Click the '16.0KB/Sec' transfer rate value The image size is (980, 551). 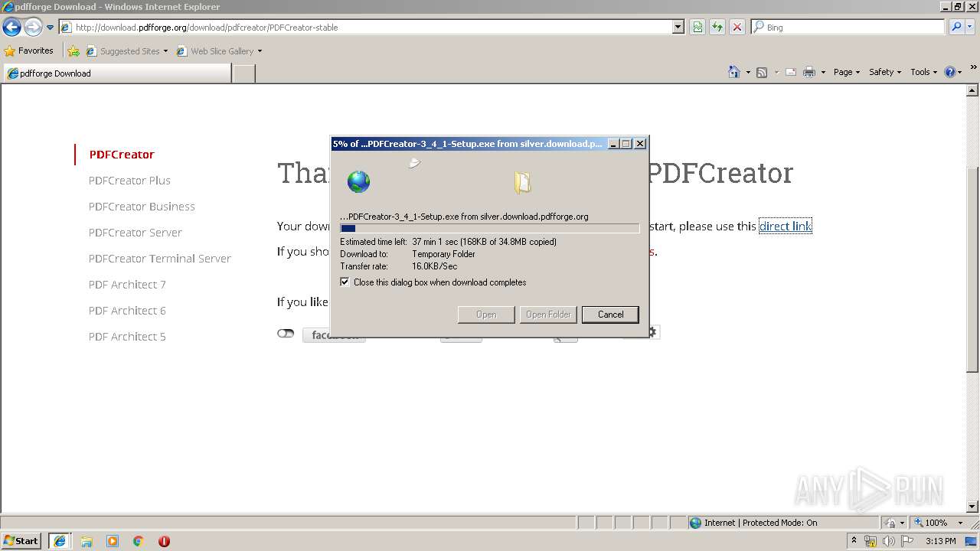click(434, 266)
